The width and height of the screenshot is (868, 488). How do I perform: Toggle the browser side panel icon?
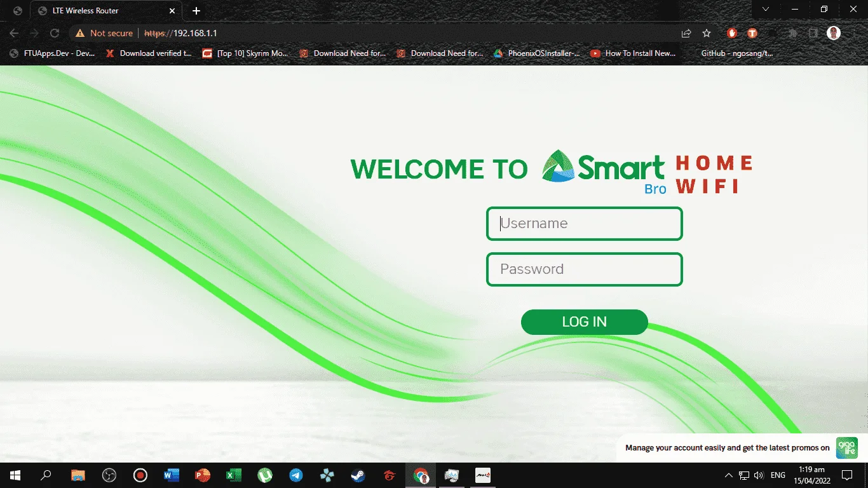813,33
